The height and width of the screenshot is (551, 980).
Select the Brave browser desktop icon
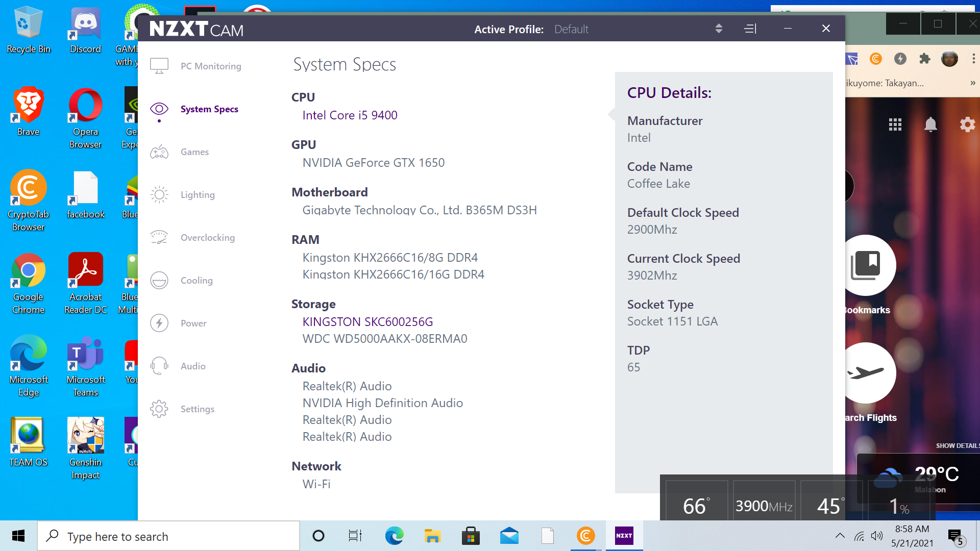tap(29, 112)
